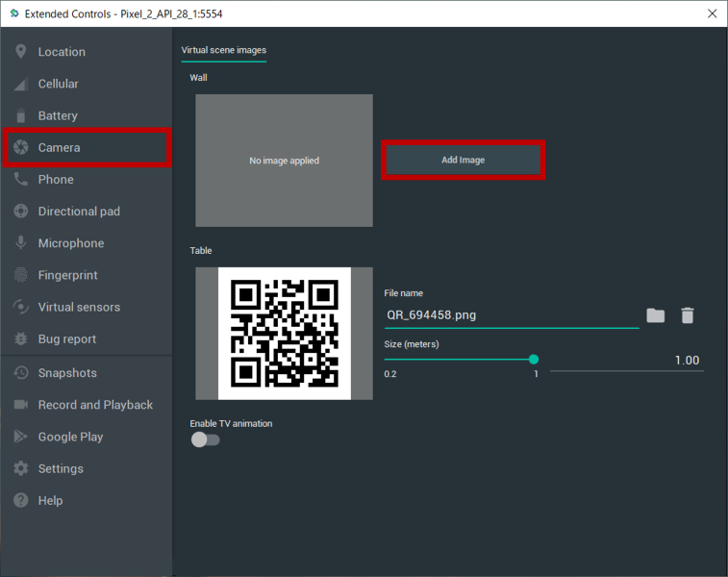This screenshot has width=728, height=577.
Task: Click the Settings gear icon
Action: coord(20,468)
